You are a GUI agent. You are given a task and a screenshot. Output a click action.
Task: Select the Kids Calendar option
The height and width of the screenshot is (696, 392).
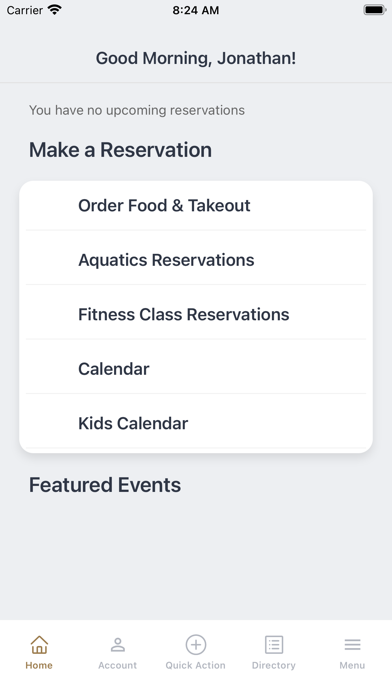click(x=196, y=423)
